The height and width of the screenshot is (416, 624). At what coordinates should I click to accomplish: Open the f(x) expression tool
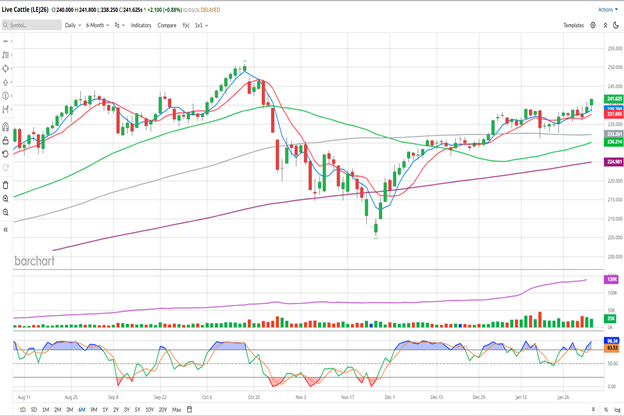186,25
